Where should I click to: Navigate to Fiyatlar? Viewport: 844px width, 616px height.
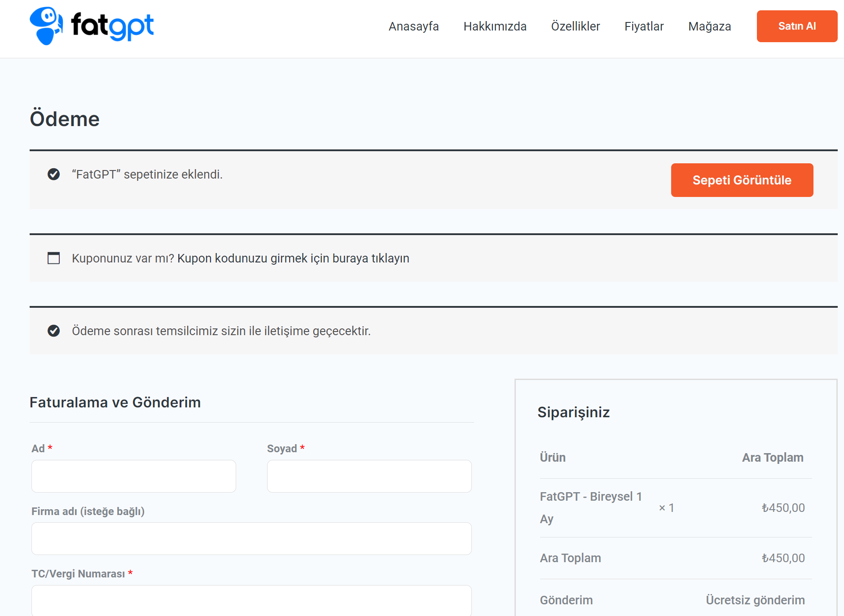click(644, 26)
